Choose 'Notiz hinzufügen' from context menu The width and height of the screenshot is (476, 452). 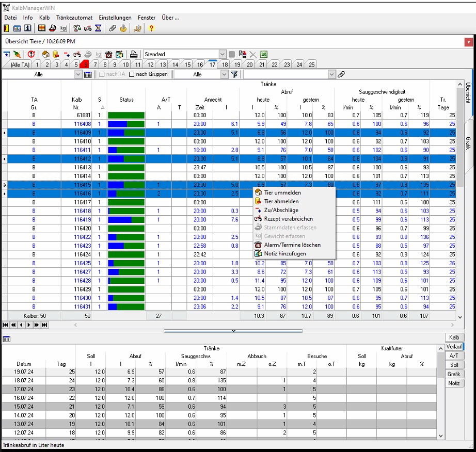[285, 253]
